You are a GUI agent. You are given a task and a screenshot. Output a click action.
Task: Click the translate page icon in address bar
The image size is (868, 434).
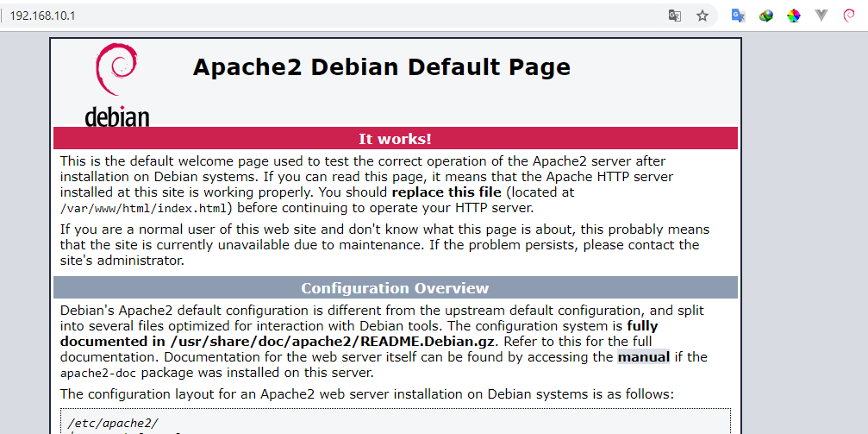coord(674,16)
